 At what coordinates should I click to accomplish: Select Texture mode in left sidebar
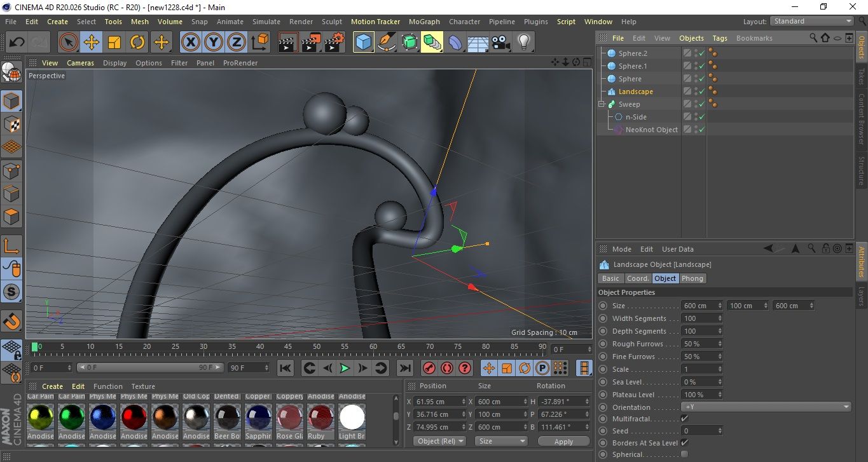11,124
